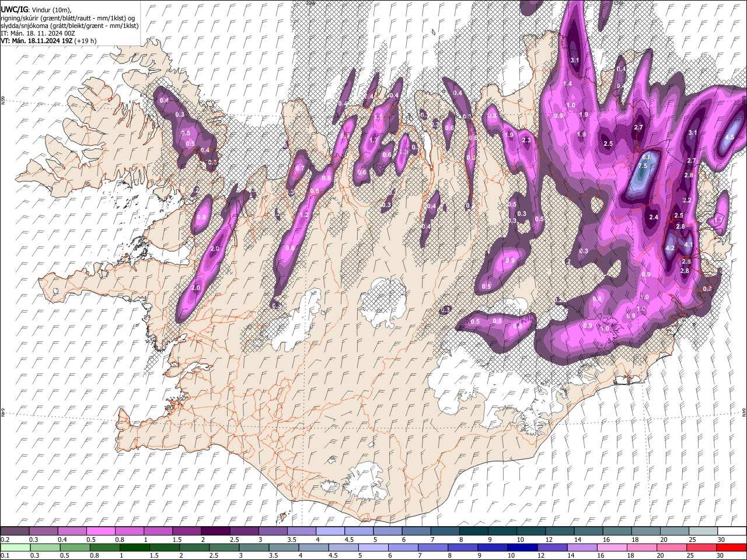Click the 14 label in upper legend row
This screenshot has width=747, height=560.
[578, 540]
